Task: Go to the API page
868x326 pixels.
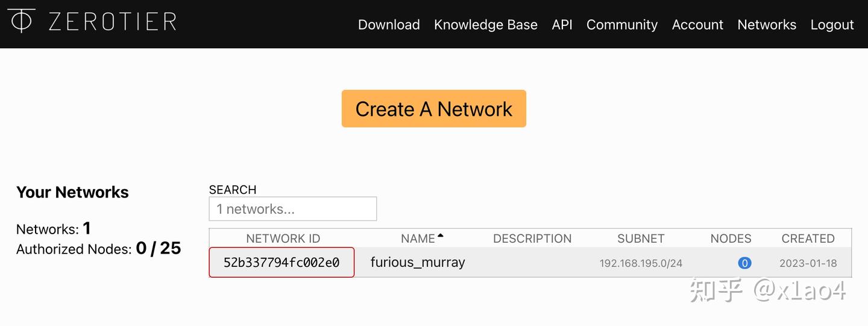Action: pyautogui.click(x=562, y=25)
